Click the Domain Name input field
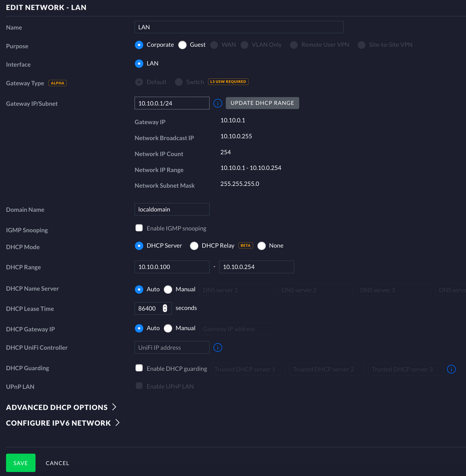Image resolution: width=466 pixels, height=476 pixels. coord(171,209)
